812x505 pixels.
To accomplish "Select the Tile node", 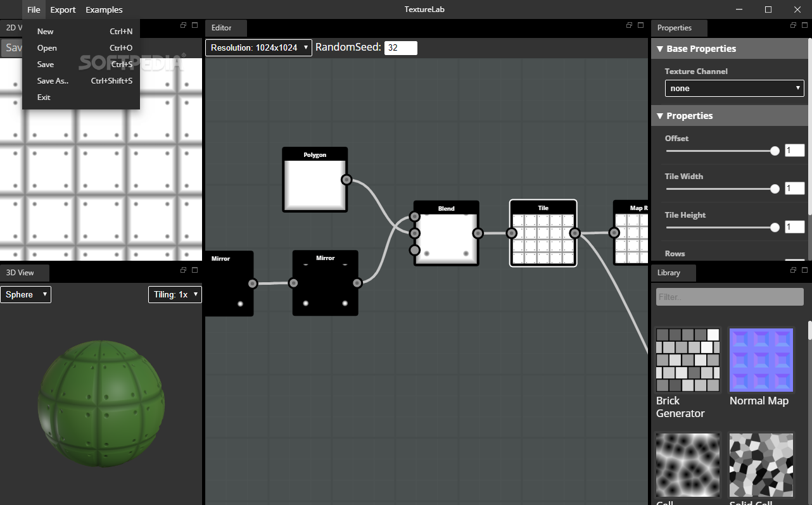I will coord(543,233).
